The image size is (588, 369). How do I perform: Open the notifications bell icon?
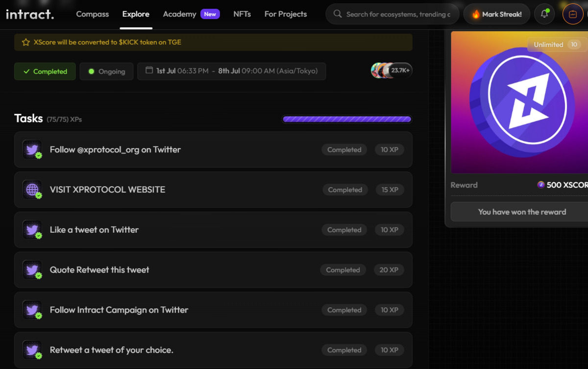click(544, 14)
